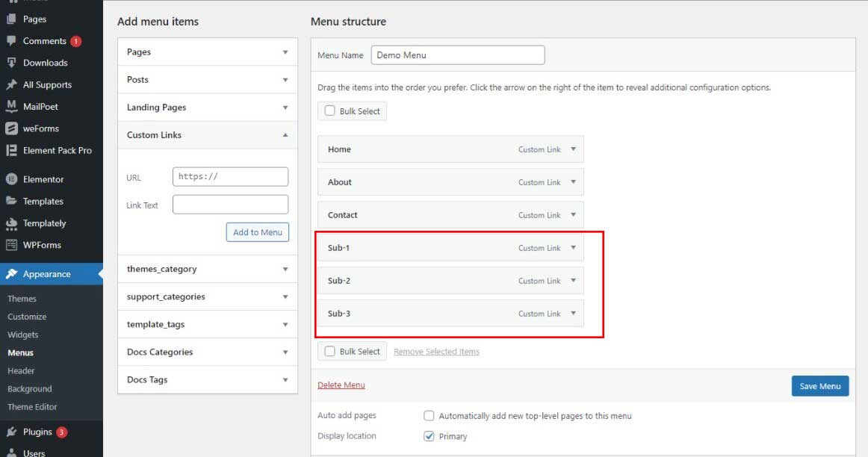Expand options for the Home menu item
Screen dimensions: 868x457
tap(574, 149)
